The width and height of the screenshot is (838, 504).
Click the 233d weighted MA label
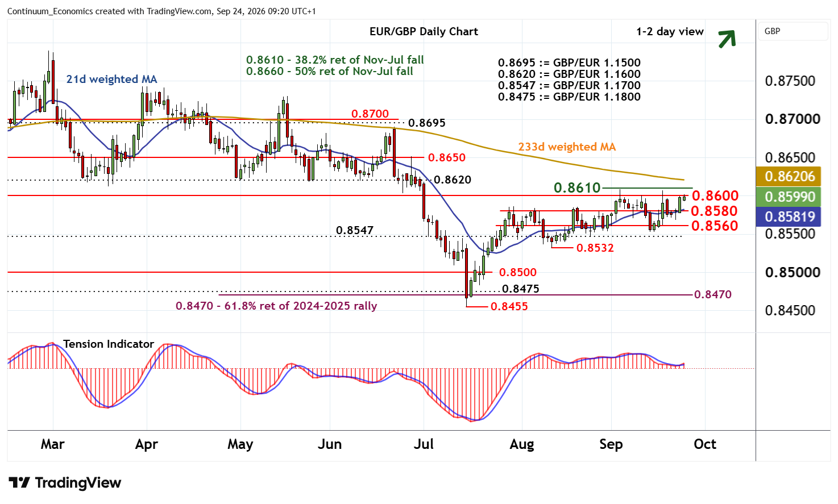point(567,147)
